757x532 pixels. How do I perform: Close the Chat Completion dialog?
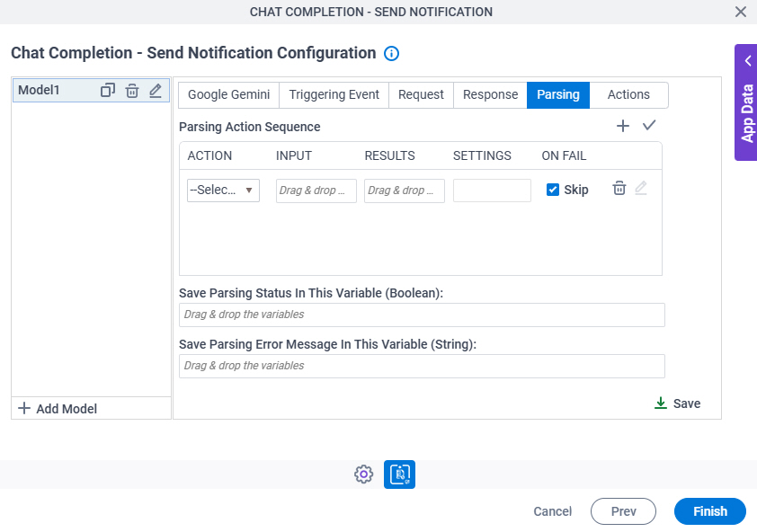coord(741,12)
